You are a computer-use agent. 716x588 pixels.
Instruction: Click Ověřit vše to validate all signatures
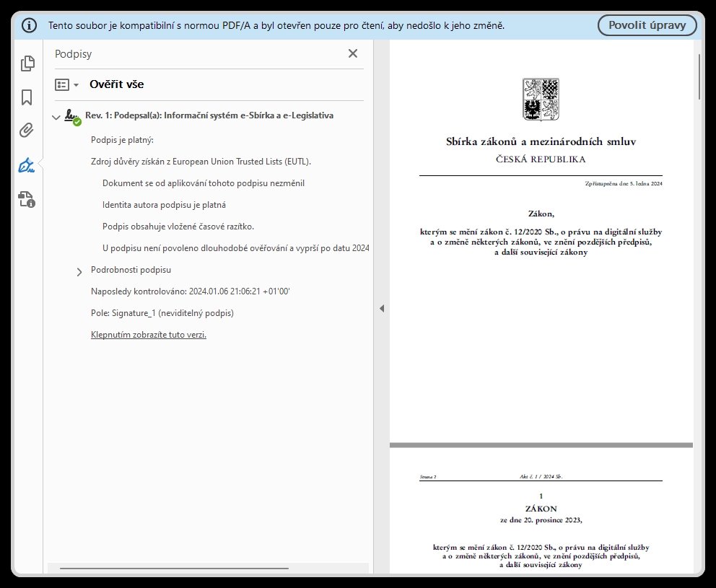point(116,84)
